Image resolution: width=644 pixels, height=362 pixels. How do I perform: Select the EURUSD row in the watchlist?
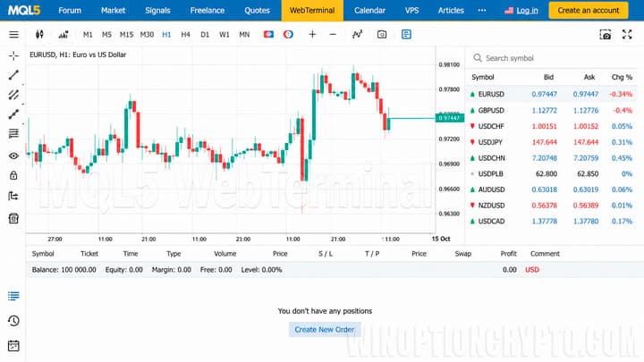point(552,94)
